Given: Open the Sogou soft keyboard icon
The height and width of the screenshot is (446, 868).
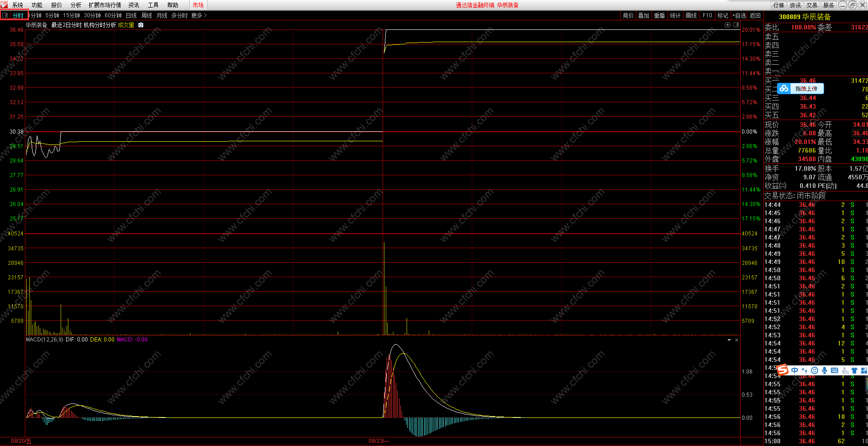Looking at the screenshot, I should tap(834, 370).
